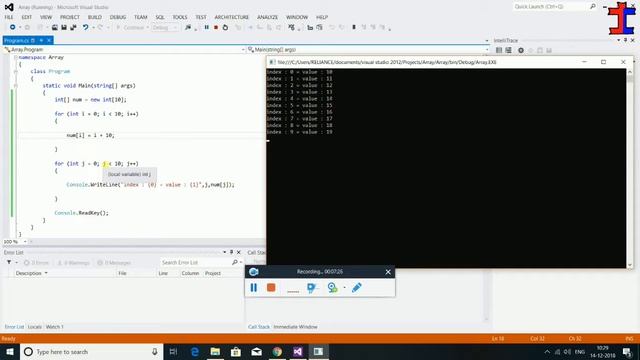The height and width of the screenshot is (360, 640).
Task: Open the EDIT menu
Action: tap(27, 17)
